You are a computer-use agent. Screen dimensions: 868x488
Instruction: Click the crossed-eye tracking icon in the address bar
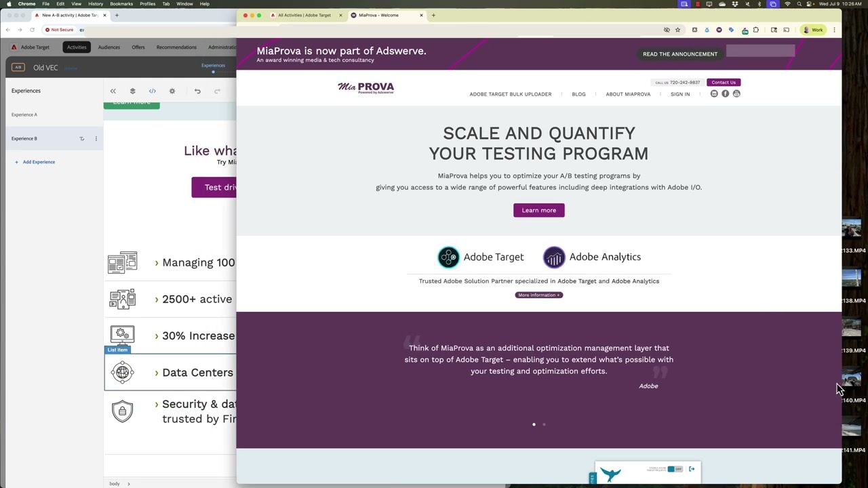[667, 30]
